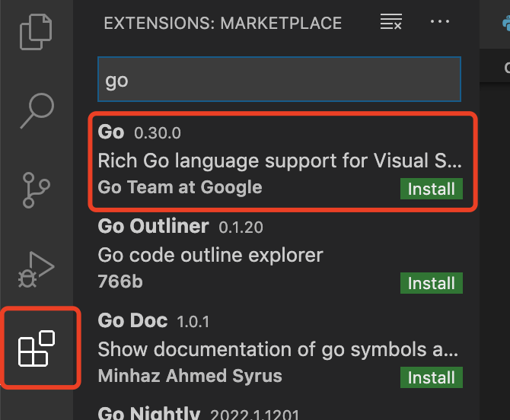Click the '766b' publisher name
510x420 pixels.
[x=120, y=282]
